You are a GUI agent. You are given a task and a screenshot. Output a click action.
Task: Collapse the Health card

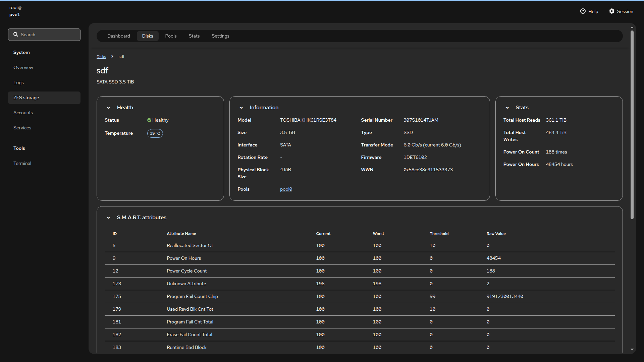(x=108, y=108)
